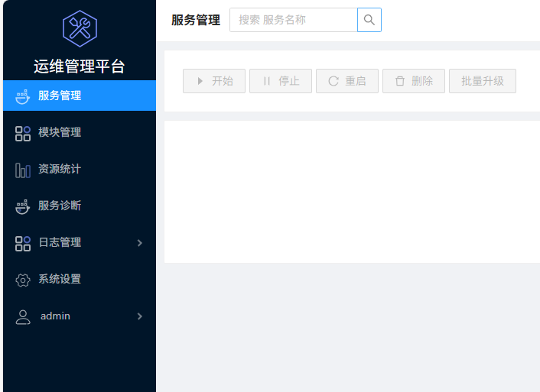Click the 模块管理 grid icon
Image resolution: width=540 pixels, height=392 pixels.
pos(23,133)
